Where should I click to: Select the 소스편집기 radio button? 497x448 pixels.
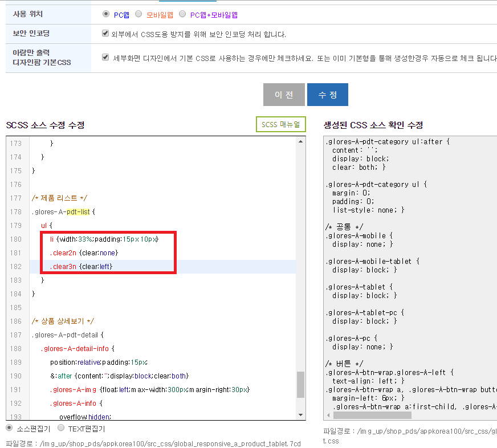pyautogui.click(x=10, y=428)
